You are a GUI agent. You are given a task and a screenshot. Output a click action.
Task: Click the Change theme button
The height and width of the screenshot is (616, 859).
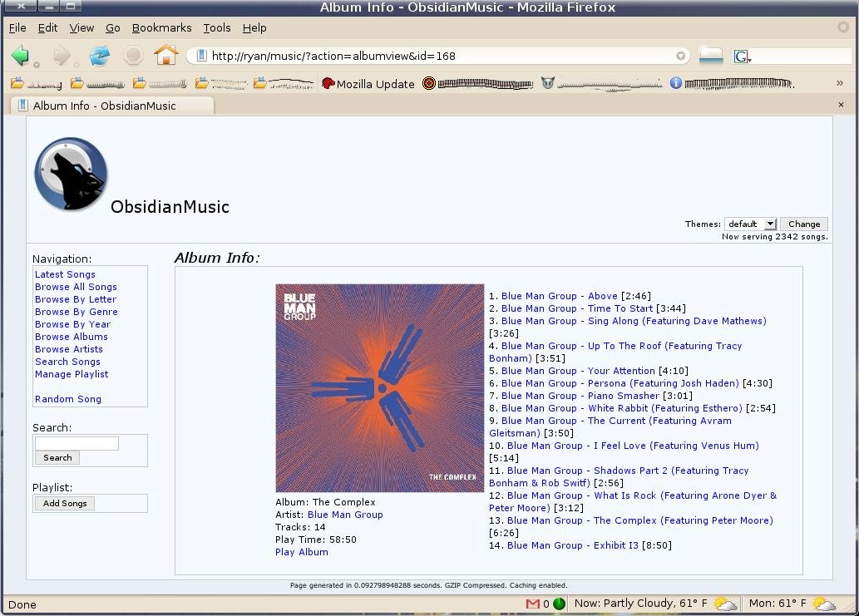pos(803,224)
